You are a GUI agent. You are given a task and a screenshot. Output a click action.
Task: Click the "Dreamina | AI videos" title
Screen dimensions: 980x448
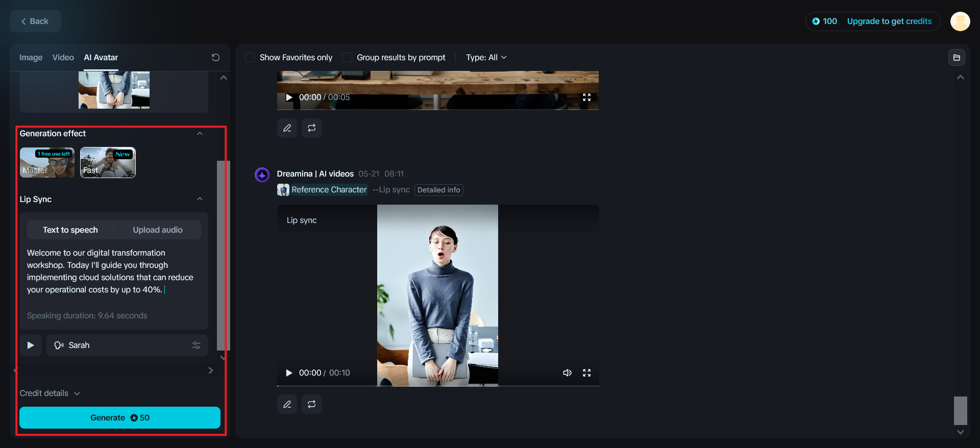pyautogui.click(x=315, y=174)
